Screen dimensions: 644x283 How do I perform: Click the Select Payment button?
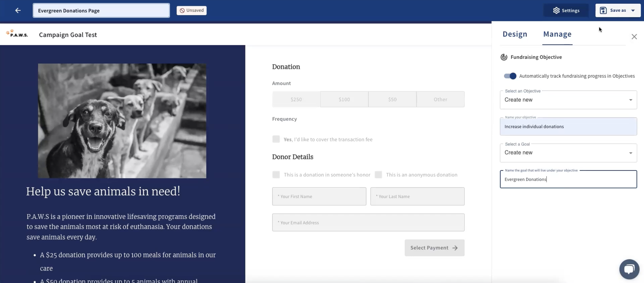[434, 248]
